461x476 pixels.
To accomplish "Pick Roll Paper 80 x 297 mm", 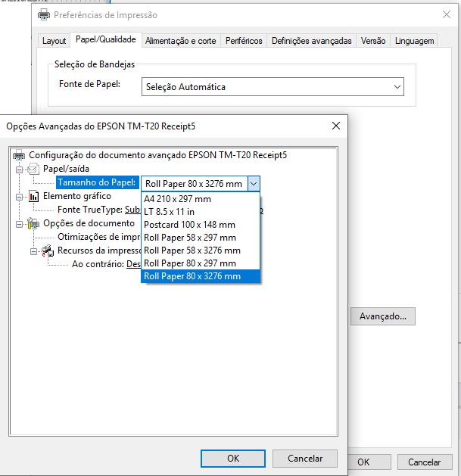I will 201,263.
